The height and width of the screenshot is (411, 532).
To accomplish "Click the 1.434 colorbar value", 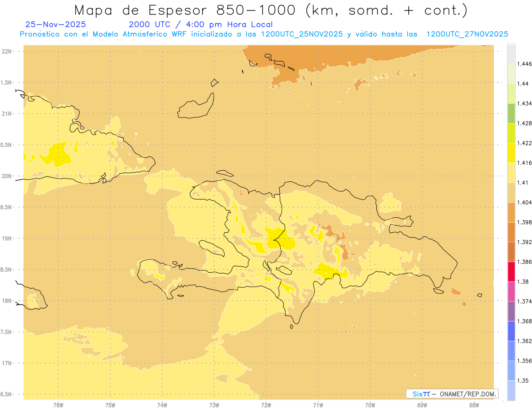I will click(524, 103).
